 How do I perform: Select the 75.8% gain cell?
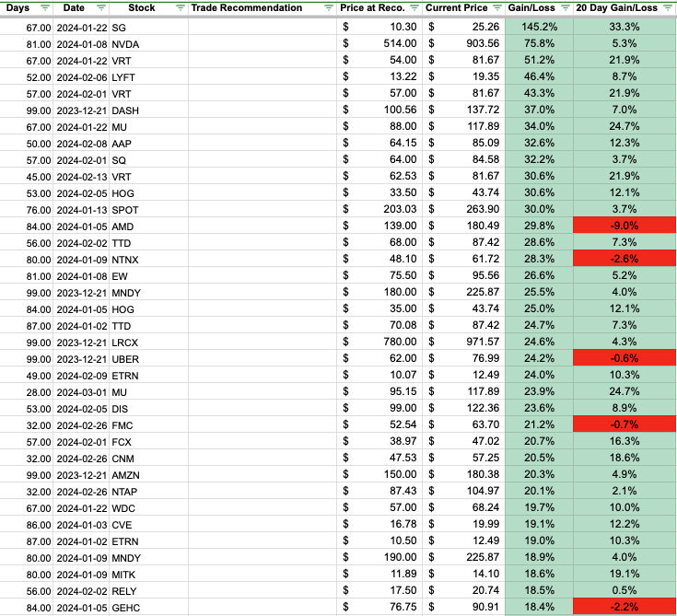[539, 43]
